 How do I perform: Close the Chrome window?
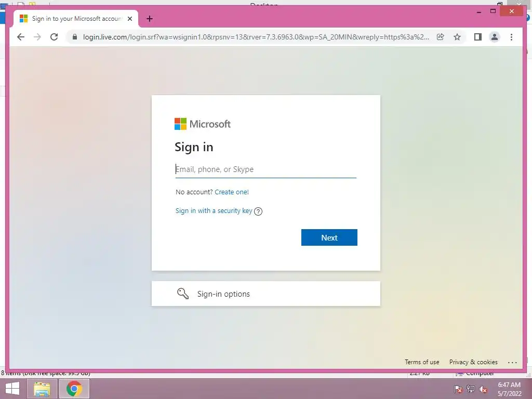coord(512,11)
